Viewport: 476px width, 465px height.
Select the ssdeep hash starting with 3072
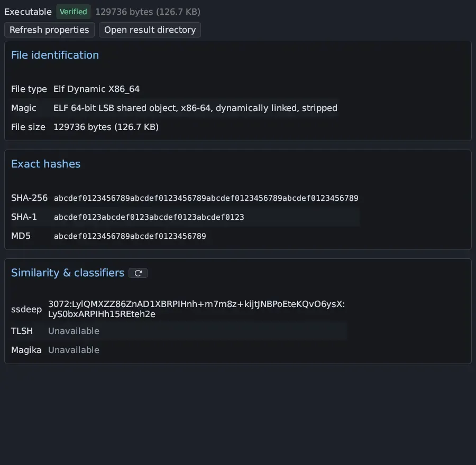(196, 309)
